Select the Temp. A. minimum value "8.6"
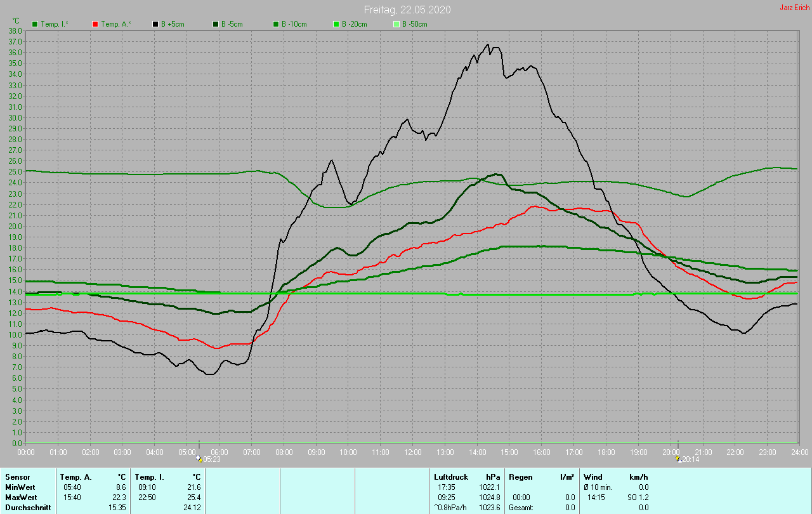812x514 pixels. (121, 487)
